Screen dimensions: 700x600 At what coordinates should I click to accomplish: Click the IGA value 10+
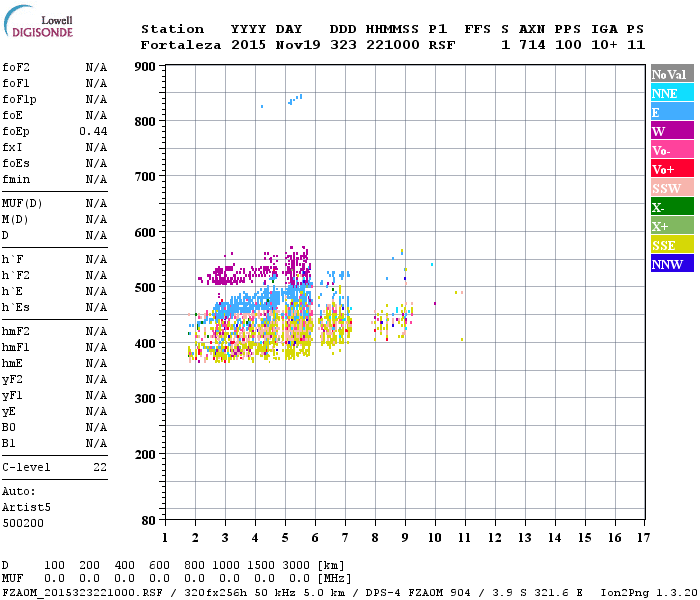click(604, 45)
